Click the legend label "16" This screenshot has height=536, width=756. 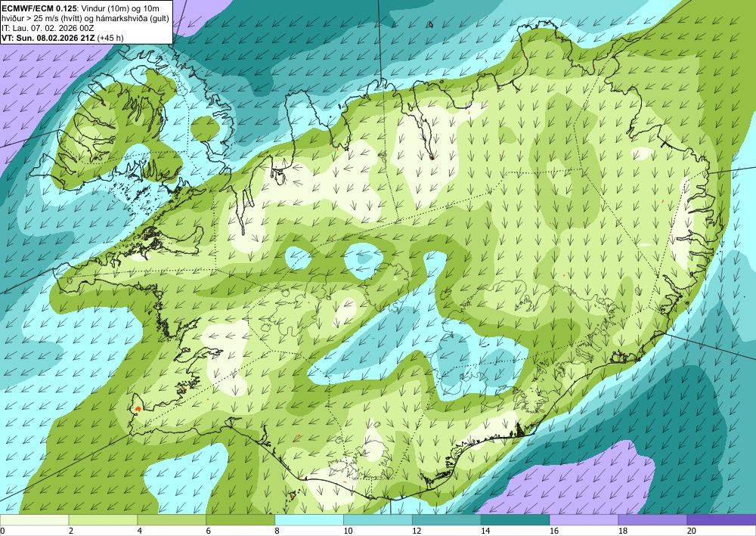[554, 531]
